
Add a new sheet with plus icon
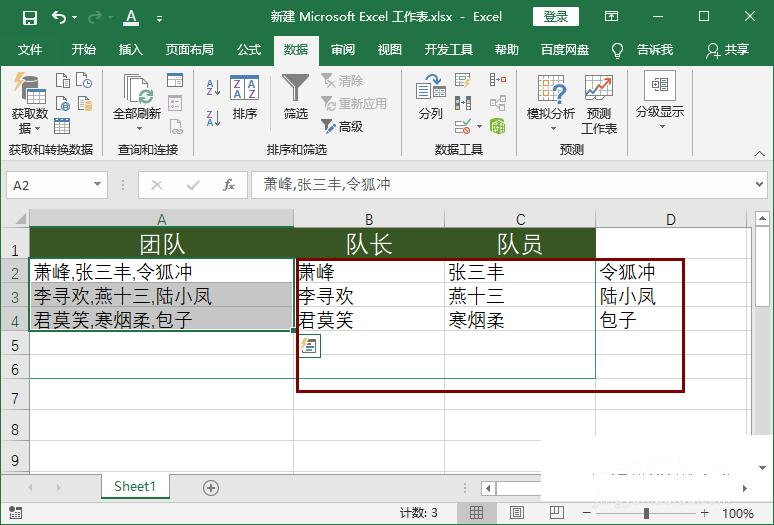(x=211, y=488)
